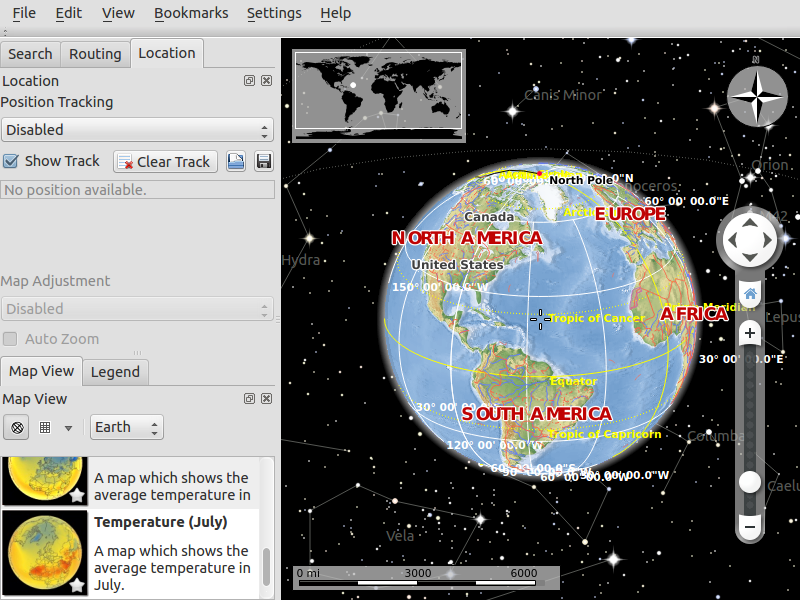Image resolution: width=800 pixels, height=600 pixels.
Task: Zoom in with the plus button
Action: coord(750,333)
